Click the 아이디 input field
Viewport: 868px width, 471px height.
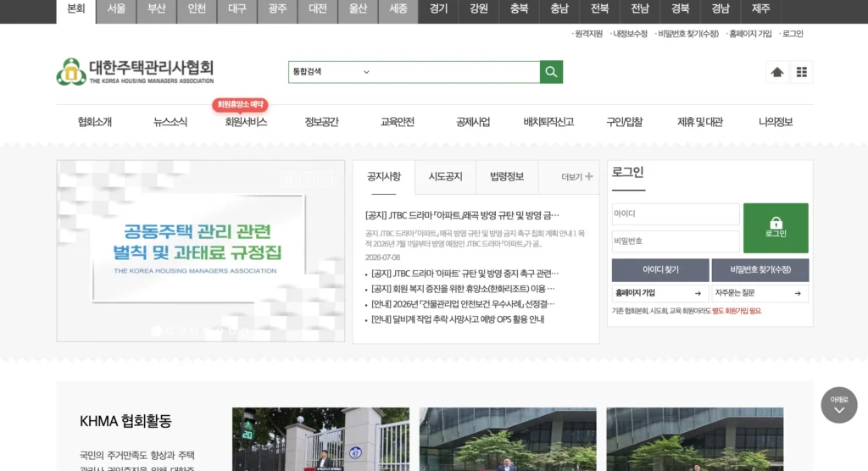click(x=676, y=213)
